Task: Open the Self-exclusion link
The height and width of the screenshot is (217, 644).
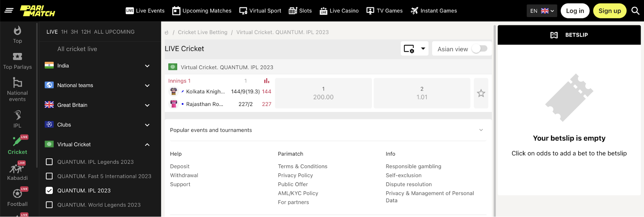Action: pyautogui.click(x=404, y=175)
